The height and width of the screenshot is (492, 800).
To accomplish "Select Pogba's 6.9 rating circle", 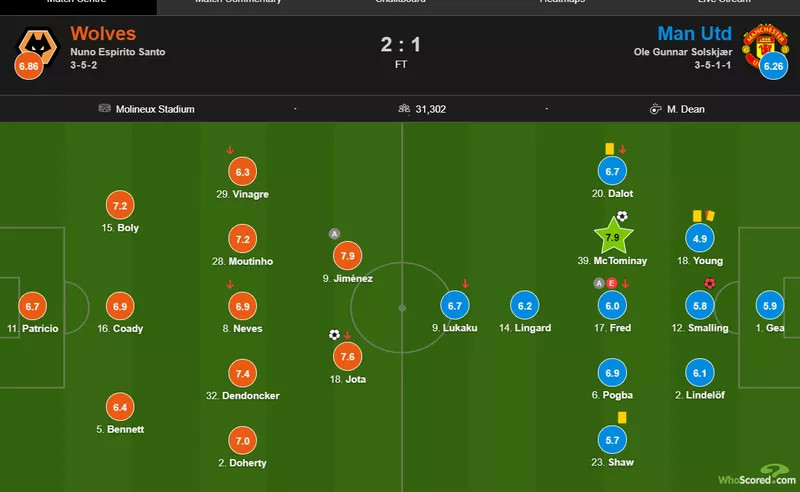I will click(612, 373).
